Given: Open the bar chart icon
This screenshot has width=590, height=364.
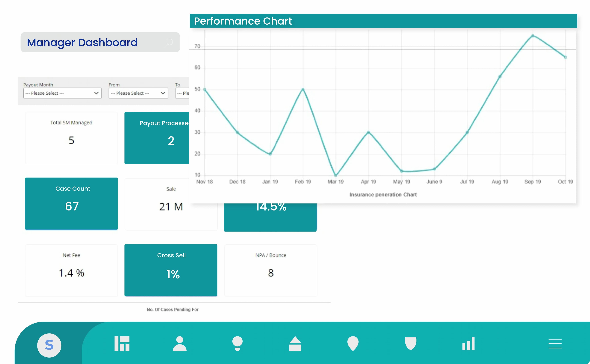Looking at the screenshot, I should pyautogui.click(x=468, y=344).
